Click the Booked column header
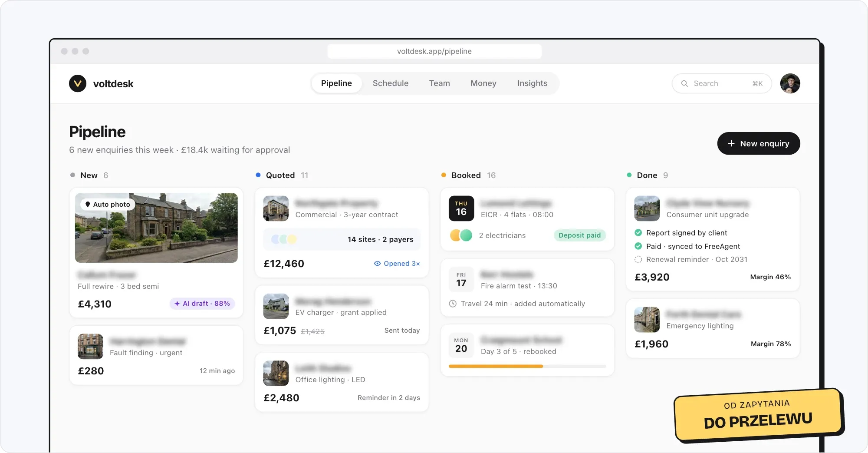 [468, 175]
